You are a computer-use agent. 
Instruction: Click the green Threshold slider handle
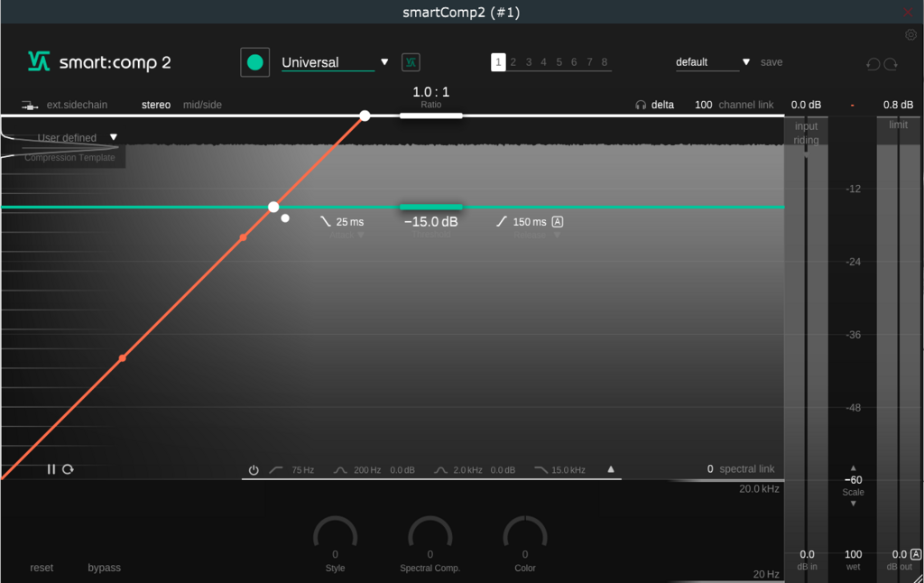(430, 207)
